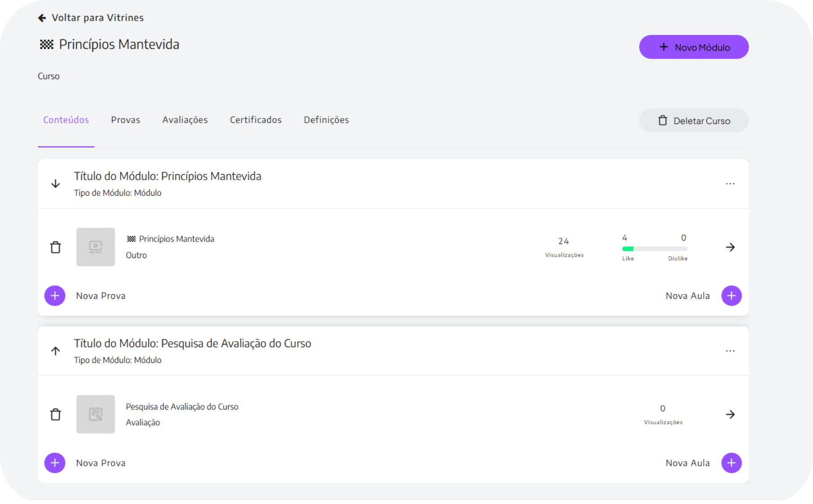The image size is (813, 504).
Task: Click the back arrow to Vitrines
Action: pyautogui.click(x=42, y=18)
